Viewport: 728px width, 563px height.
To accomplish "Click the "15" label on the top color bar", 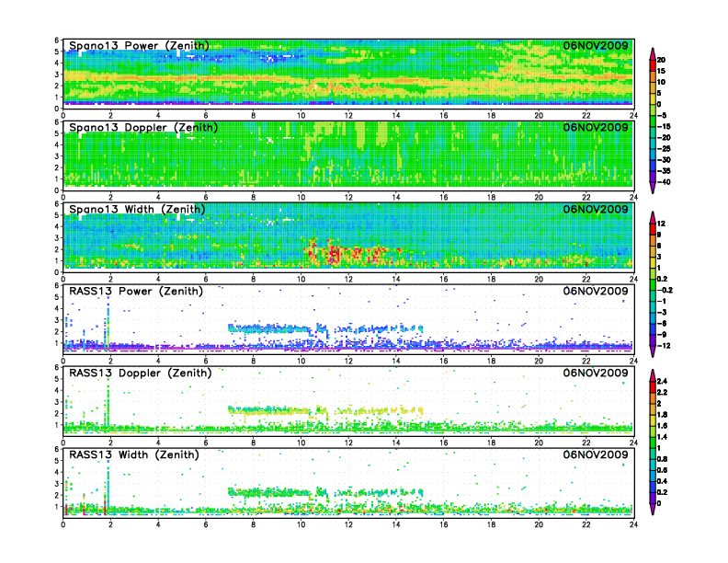I will click(661, 71).
